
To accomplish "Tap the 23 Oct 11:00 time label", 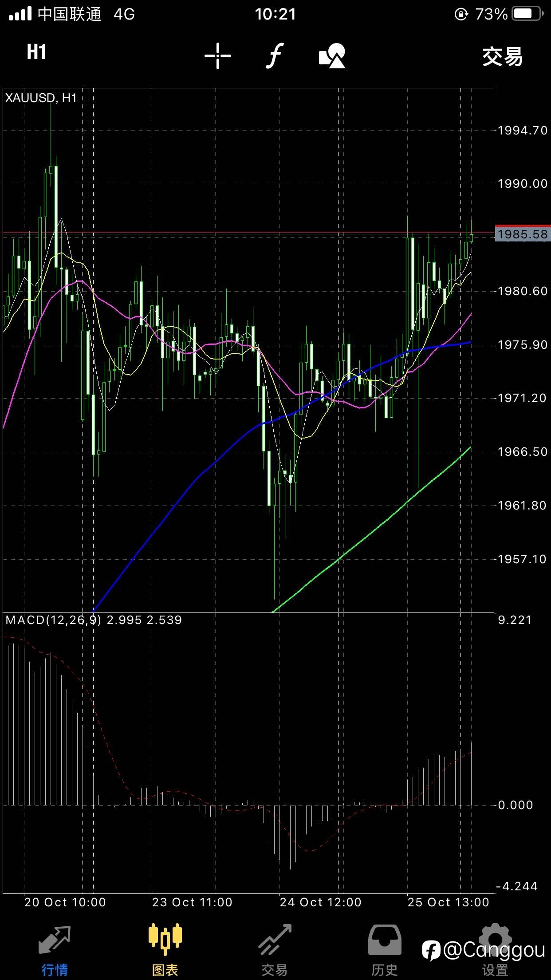I will pos(192,902).
